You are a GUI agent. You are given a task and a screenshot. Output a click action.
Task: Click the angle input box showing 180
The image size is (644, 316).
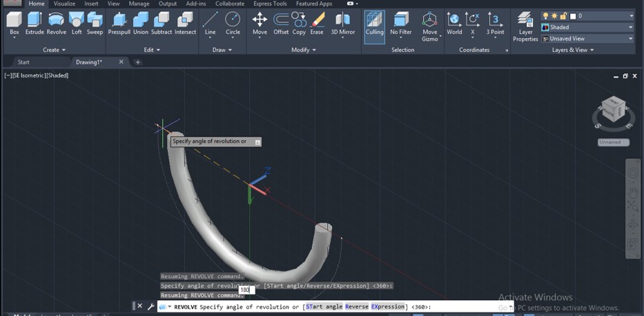246,290
